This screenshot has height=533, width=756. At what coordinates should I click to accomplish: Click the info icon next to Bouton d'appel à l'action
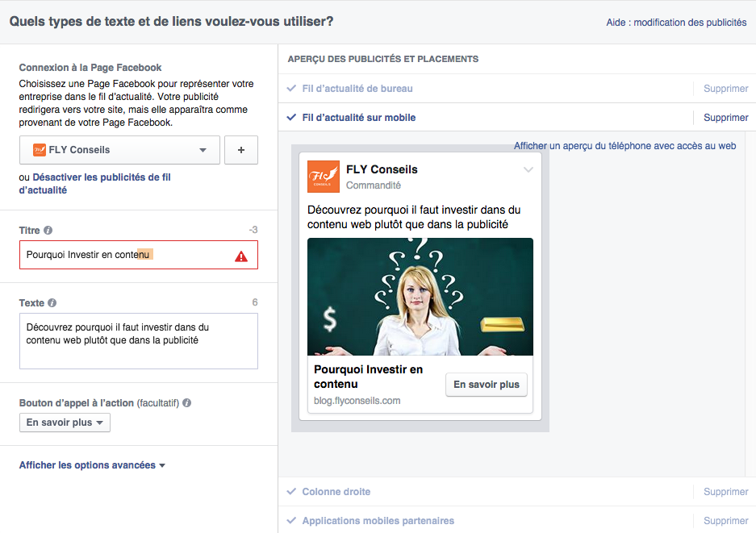[x=186, y=402]
